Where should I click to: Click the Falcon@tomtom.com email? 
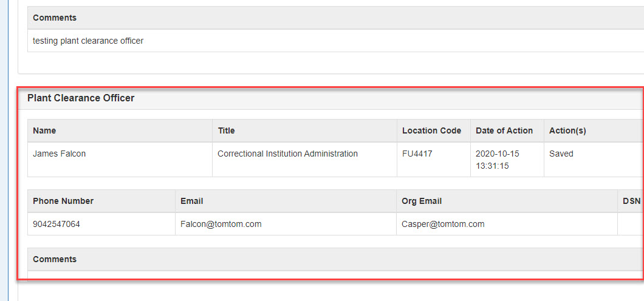click(x=221, y=224)
